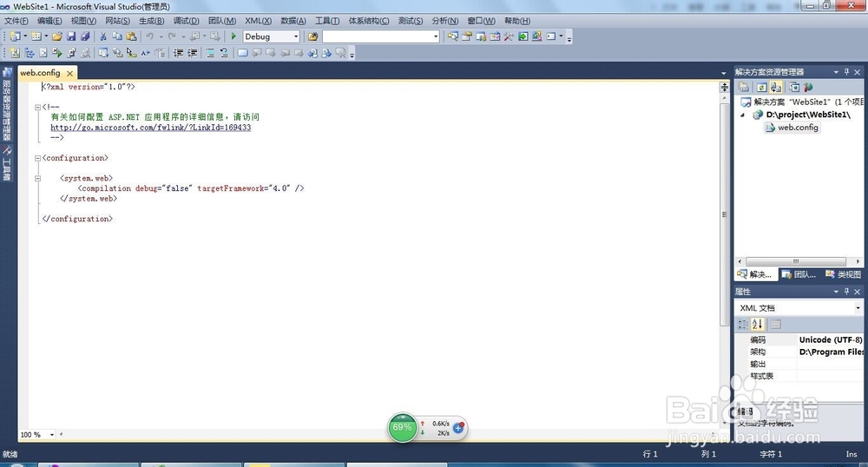The width and height of the screenshot is (868, 467).
Task: Click the Paste toolbar icon
Action: 131,36
